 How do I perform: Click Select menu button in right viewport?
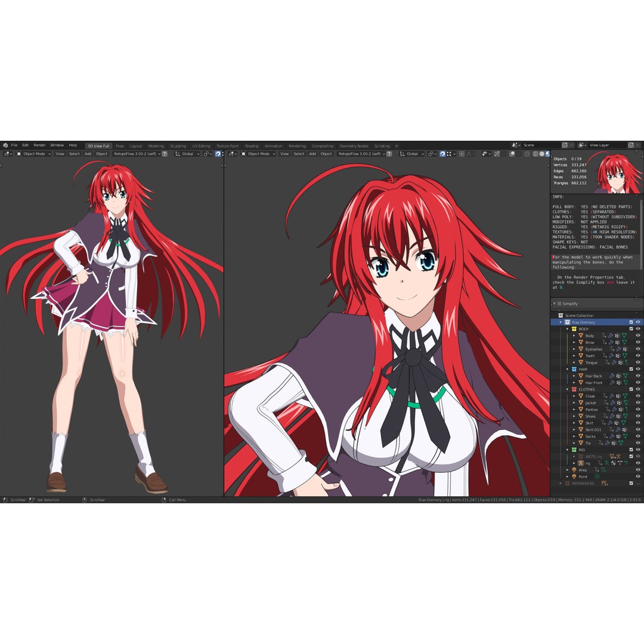point(299,154)
